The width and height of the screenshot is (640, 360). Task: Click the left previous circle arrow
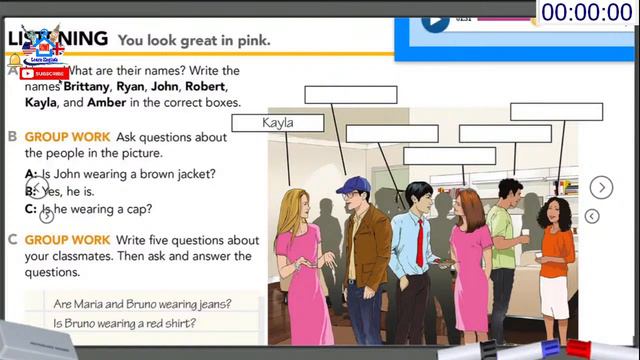(x=37, y=188)
